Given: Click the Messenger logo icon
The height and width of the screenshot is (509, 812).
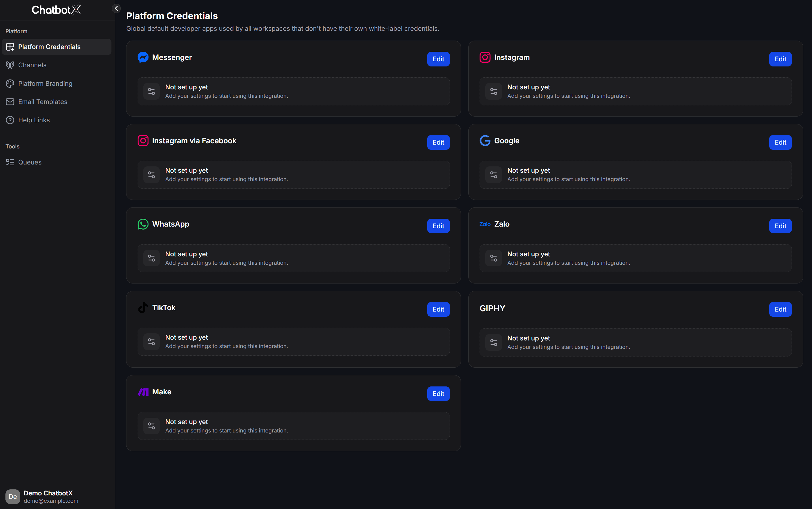Looking at the screenshot, I should click(143, 57).
